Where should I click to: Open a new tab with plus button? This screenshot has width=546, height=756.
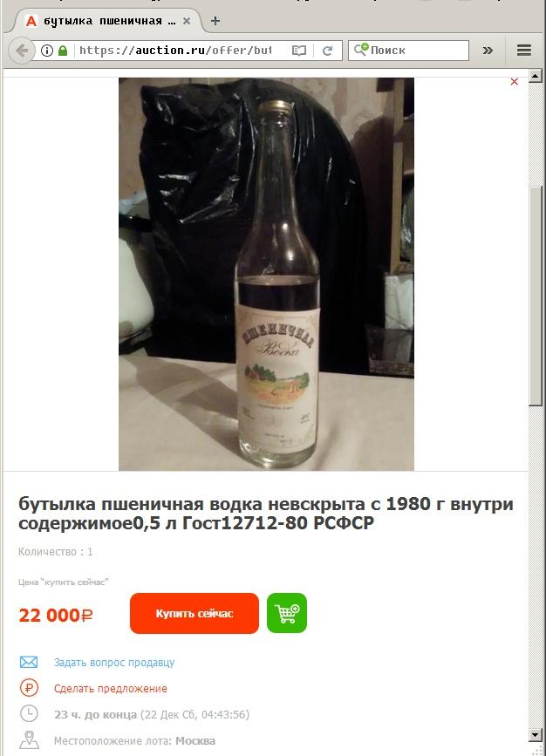(x=215, y=21)
